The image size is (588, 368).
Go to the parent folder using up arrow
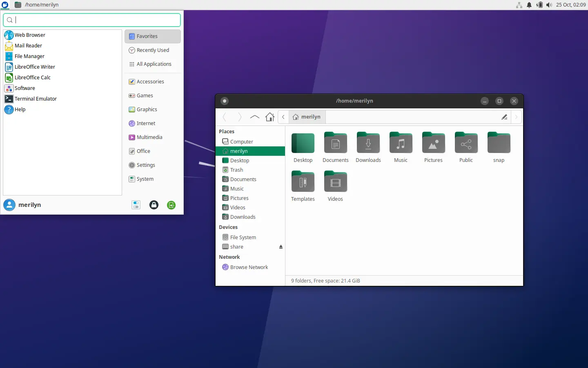pyautogui.click(x=254, y=117)
